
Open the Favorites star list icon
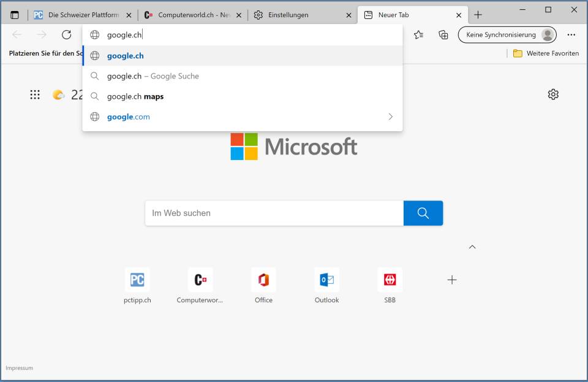click(418, 35)
